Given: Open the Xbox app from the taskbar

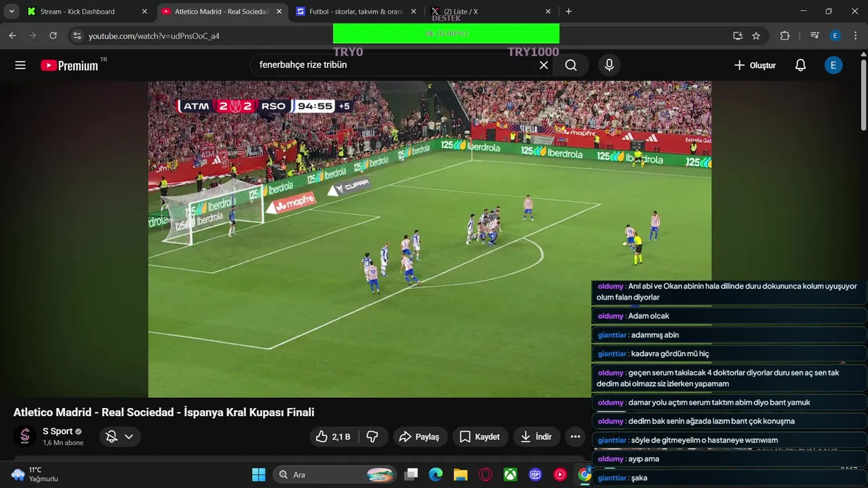Looking at the screenshot, I should (510, 474).
